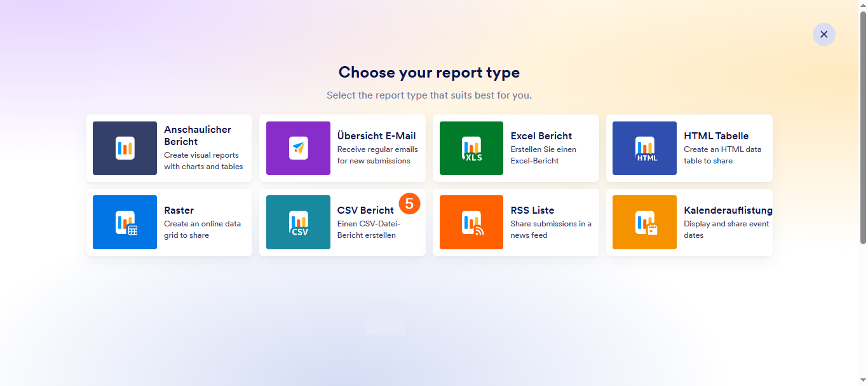Choose the Anschaulicher Bericht title
868x386 pixels.
198,135
